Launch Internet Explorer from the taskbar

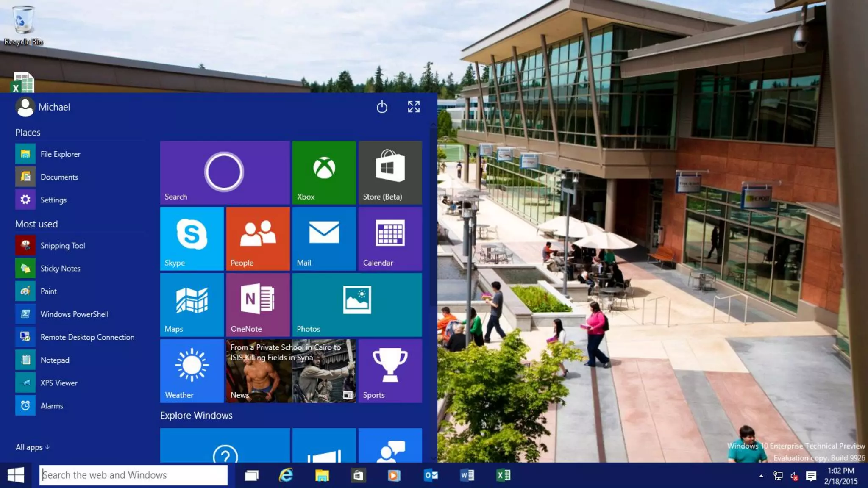(286, 475)
